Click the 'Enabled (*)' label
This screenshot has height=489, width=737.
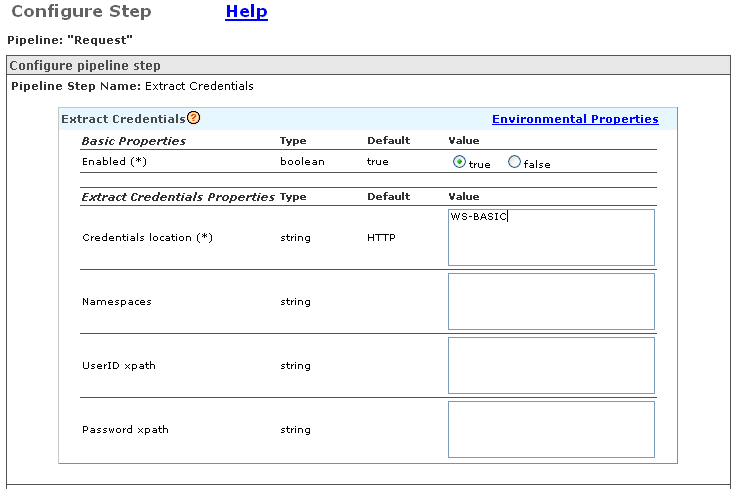(114, 162)
